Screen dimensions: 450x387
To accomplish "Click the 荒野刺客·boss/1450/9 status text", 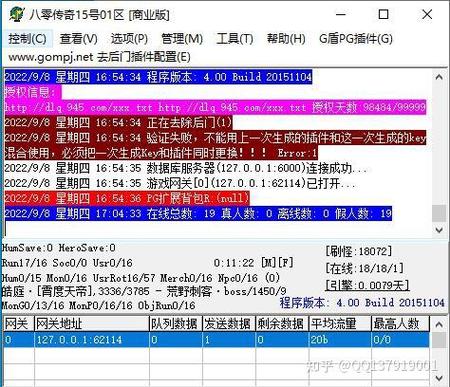I will click(226, 291).
